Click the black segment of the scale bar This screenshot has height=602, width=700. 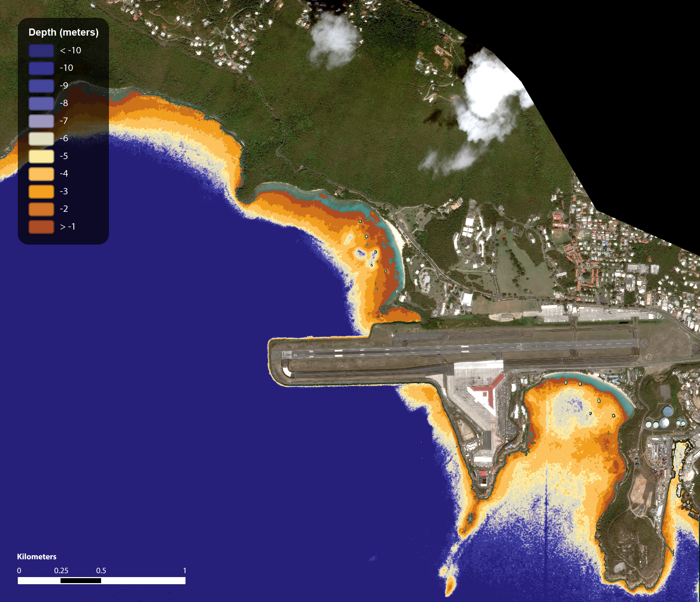[81, 581]
